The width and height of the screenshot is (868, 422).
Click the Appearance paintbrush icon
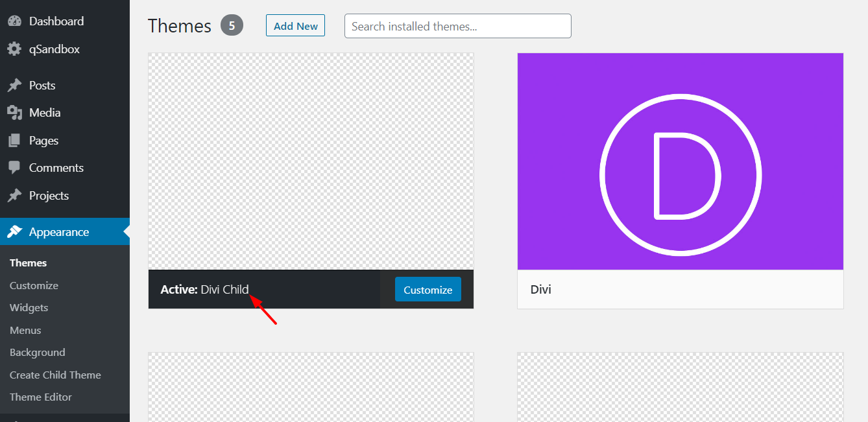14,232
